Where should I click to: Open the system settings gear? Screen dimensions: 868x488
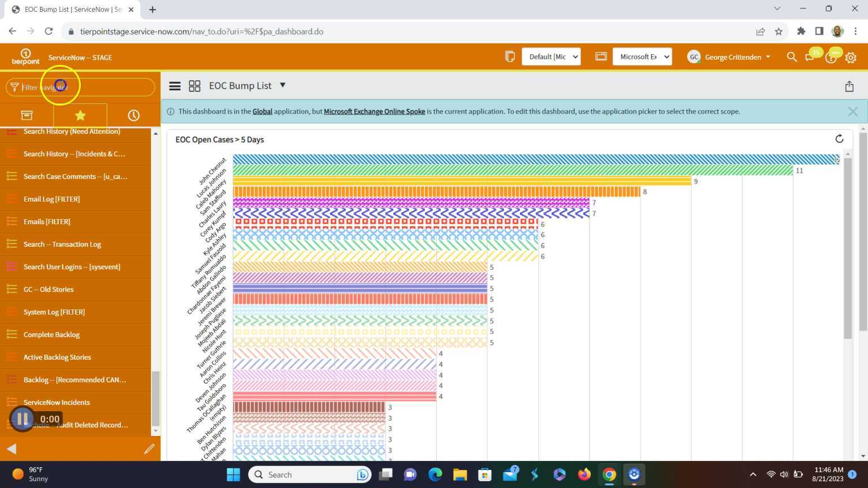point(850,58)
